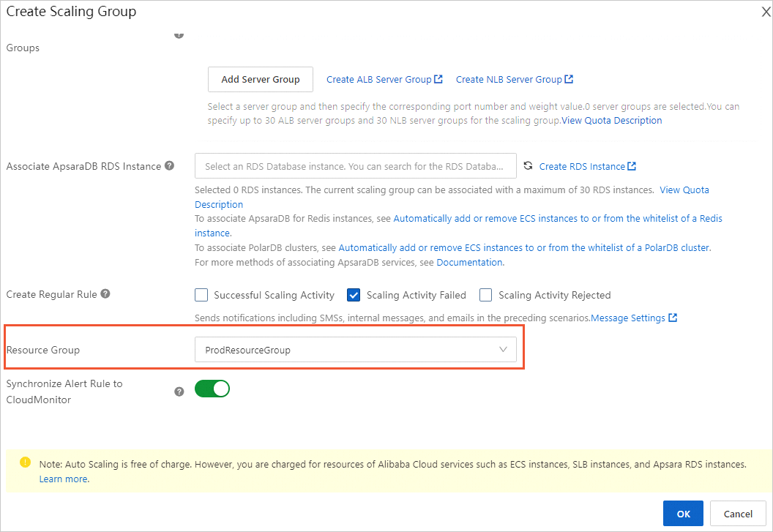This screenshot has width=773, height=532.
Task: Open the Redis instance whitelist documentation link
Action: click(558, 218)
